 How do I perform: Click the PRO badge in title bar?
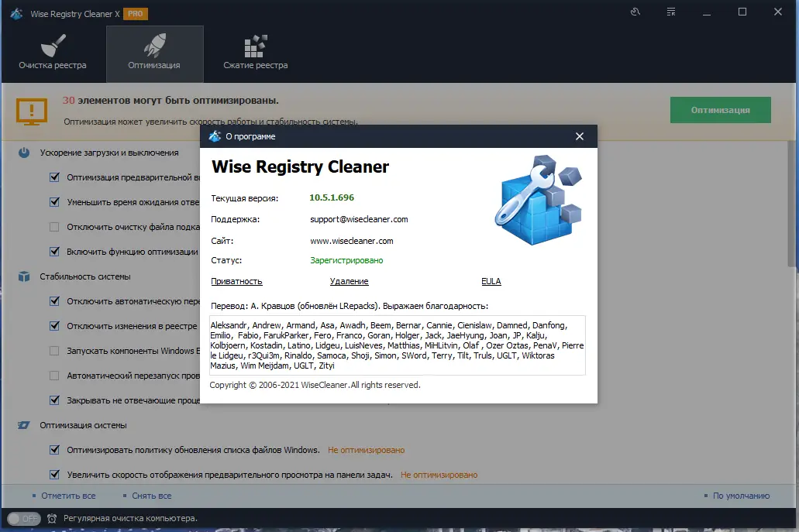click(135, 14)
